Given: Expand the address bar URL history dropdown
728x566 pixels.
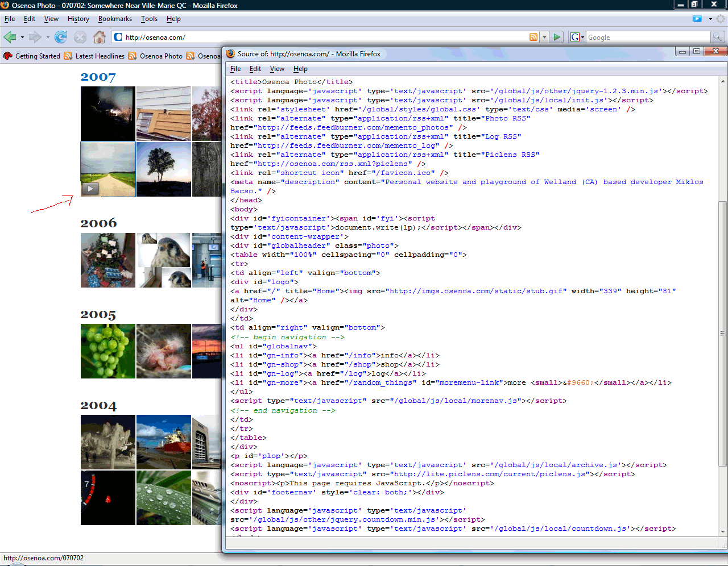Looking at the screenshot, I should point(544,38).
